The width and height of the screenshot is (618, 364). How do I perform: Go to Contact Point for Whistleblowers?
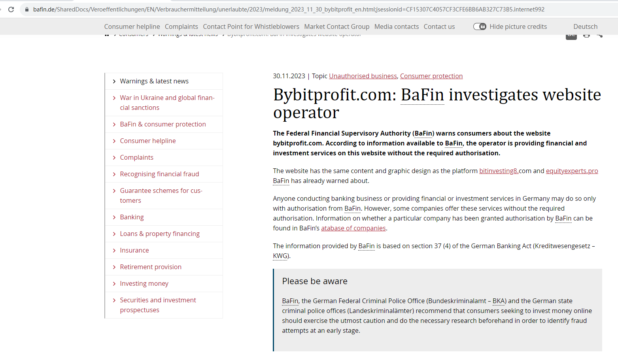[251, 26]
